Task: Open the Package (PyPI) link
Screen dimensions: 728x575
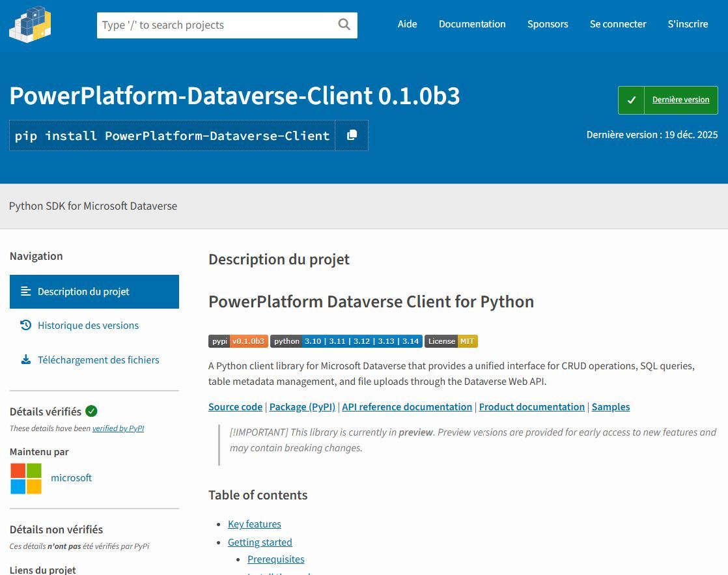Action: tap(302, 407)
